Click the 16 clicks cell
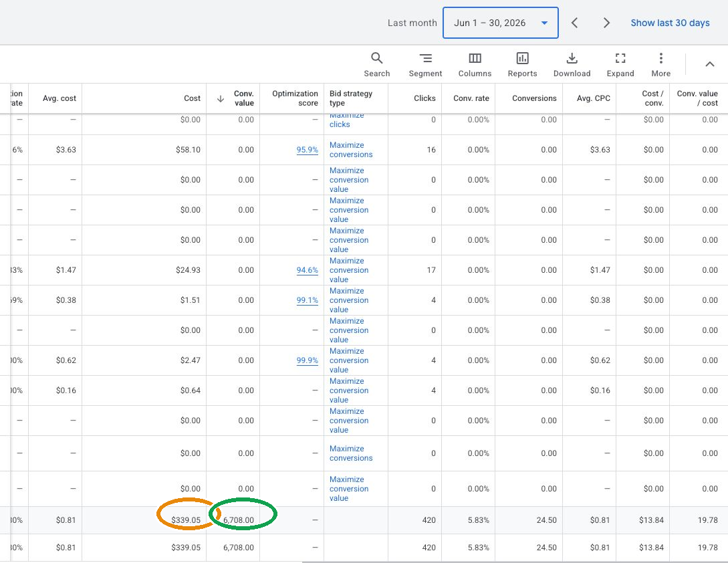The width and height of the screenshot is (728, 563). [431, 150]
